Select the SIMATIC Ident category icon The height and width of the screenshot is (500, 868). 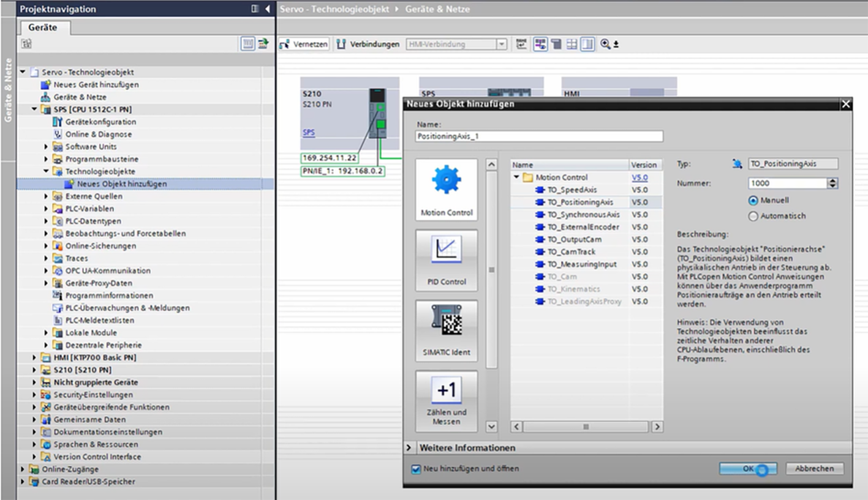447,331
